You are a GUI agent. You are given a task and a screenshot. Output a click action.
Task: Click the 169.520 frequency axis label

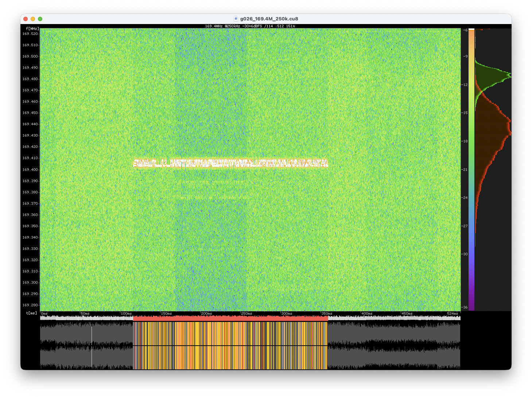pyautogui.click(x=31, y=33)
